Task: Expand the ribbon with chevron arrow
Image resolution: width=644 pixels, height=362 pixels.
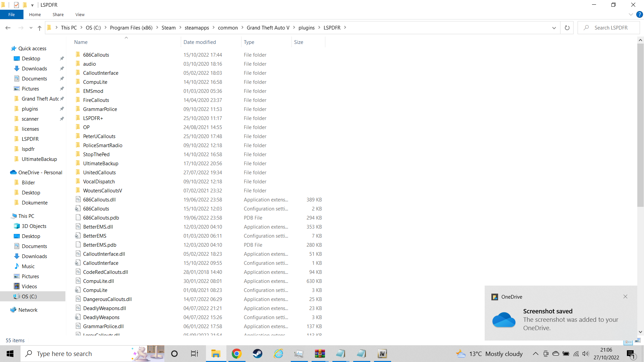Action: tap(631, 14)
